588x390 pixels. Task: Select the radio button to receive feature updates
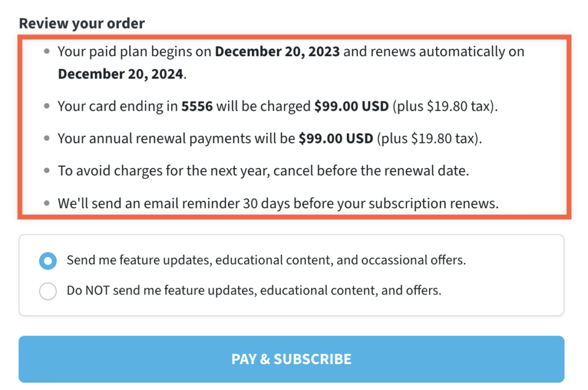coord(48,261)
